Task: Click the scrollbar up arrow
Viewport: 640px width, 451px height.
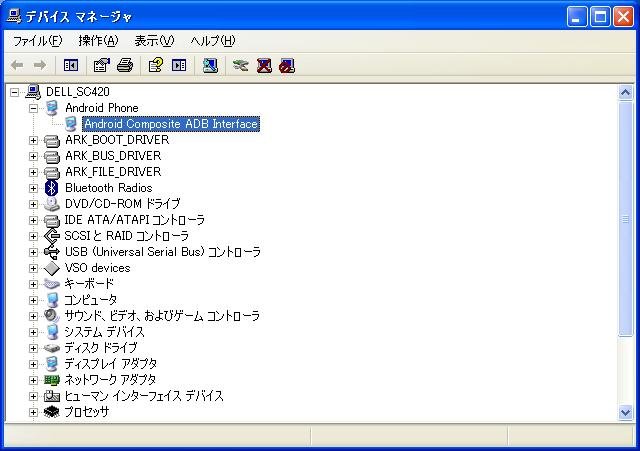Action: coord(625,93)
